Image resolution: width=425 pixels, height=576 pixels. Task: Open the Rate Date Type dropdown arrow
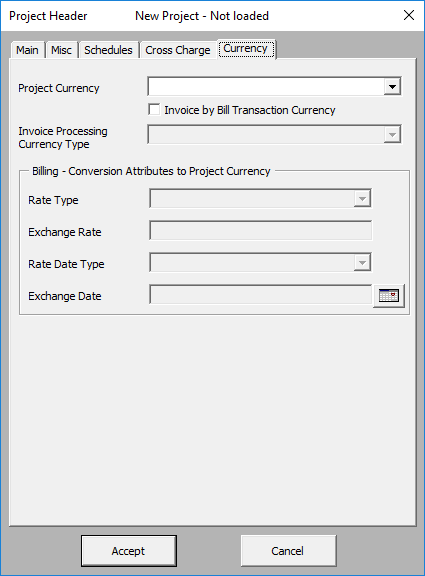pos(362,263)
